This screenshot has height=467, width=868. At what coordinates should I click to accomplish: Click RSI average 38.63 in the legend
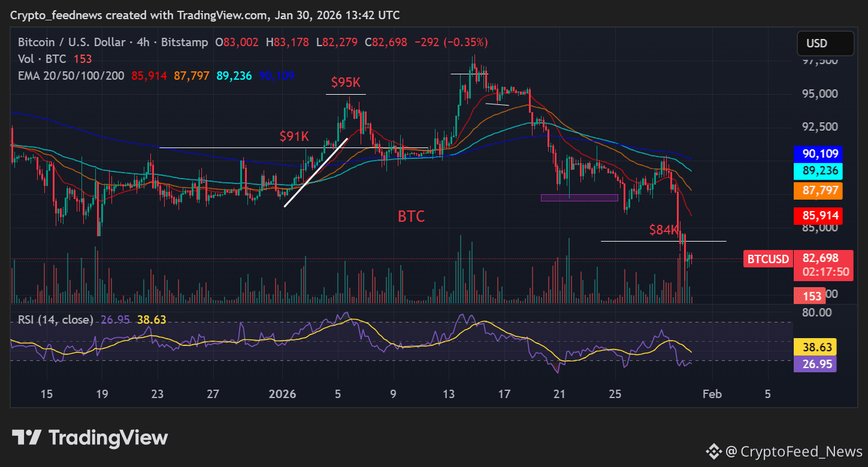[x=152, y=320]
